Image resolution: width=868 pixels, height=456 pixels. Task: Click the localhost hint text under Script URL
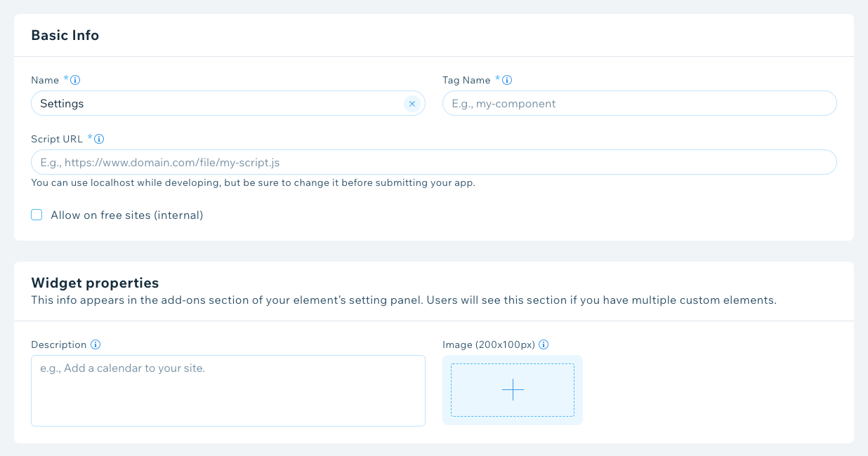[253, 182]
